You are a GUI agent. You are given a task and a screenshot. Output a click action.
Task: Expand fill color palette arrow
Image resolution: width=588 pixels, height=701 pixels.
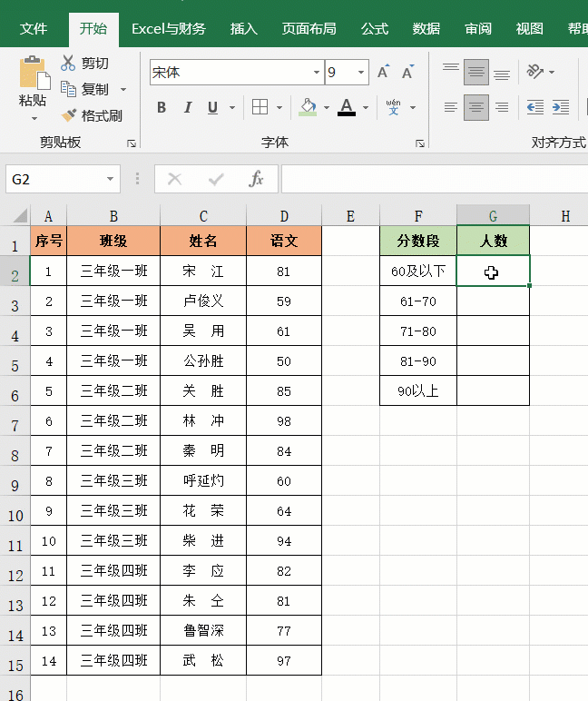pos(327,107)
